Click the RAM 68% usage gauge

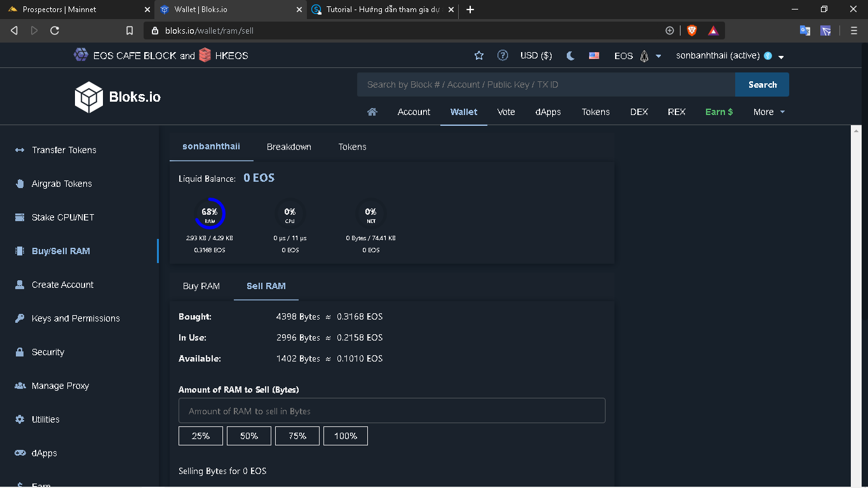[x=210, y=213]
